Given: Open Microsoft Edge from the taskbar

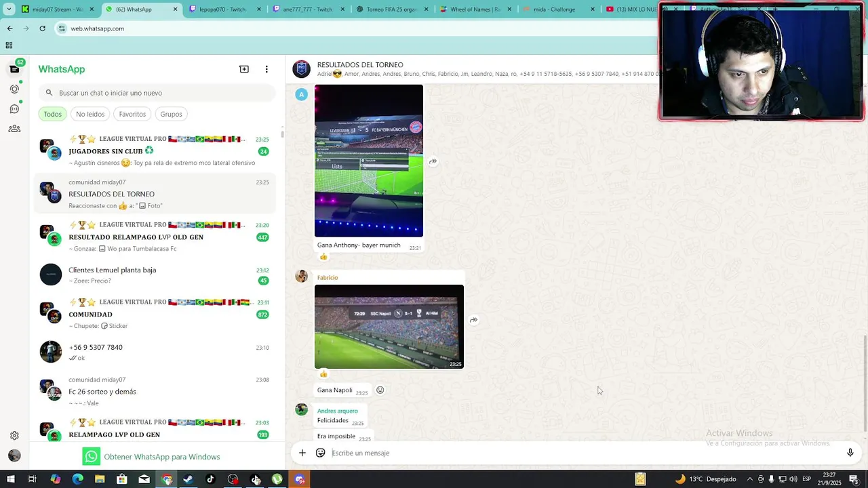Looking at the screenshot, I should [x=77, y=479].
